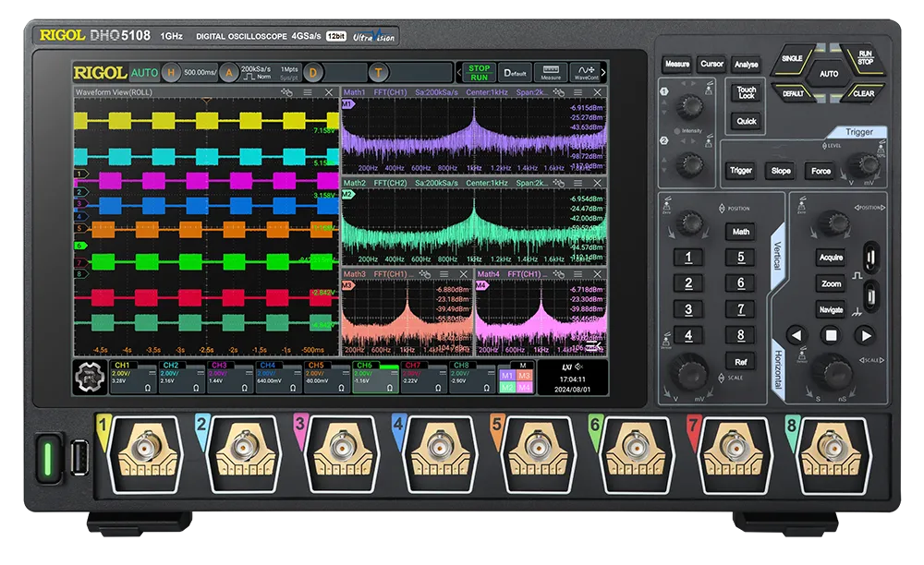Open the gear settings icon at screen bottom-left
This screenshot has height=565, width=924.
tap(90, 377)
